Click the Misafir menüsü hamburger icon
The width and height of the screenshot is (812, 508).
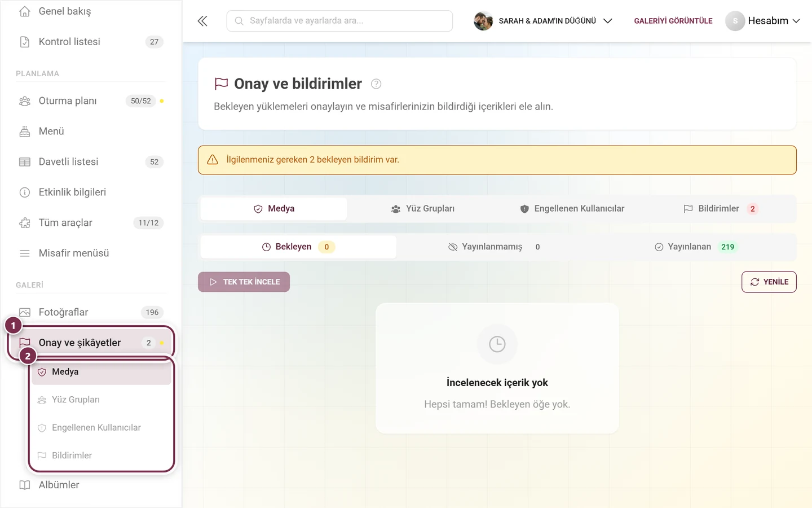pos(25,253)
